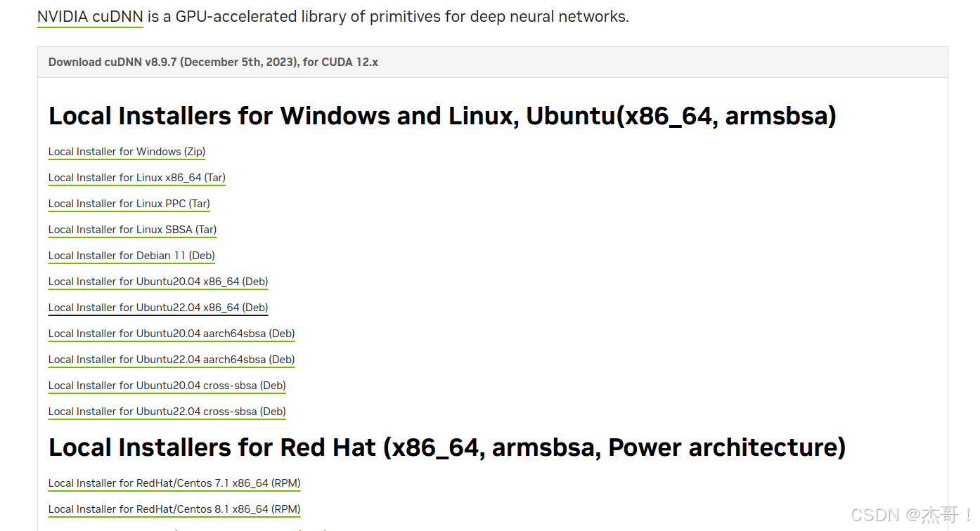Download the RedHat/Centos 8.1 x86_64 RPM installer

coord(174,509)
